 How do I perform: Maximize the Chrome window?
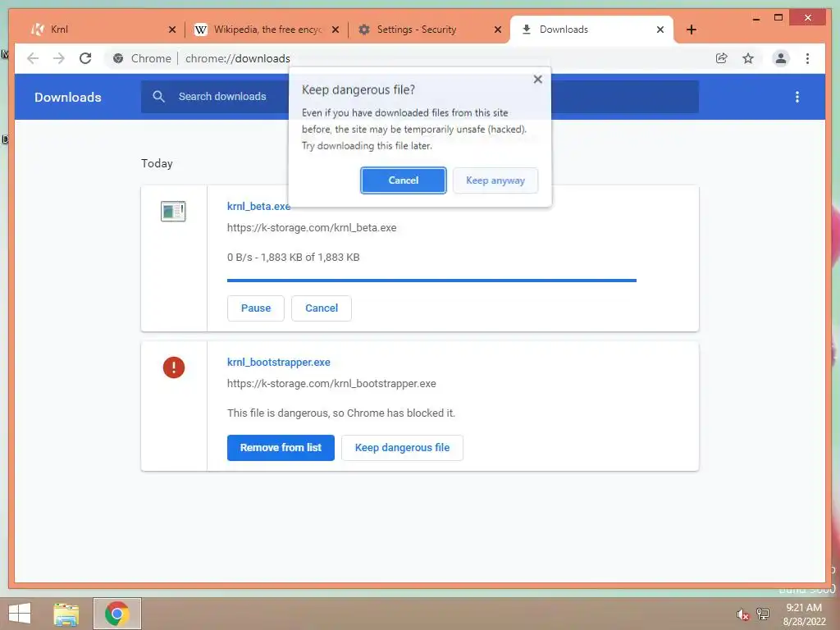tap(778, 18)
